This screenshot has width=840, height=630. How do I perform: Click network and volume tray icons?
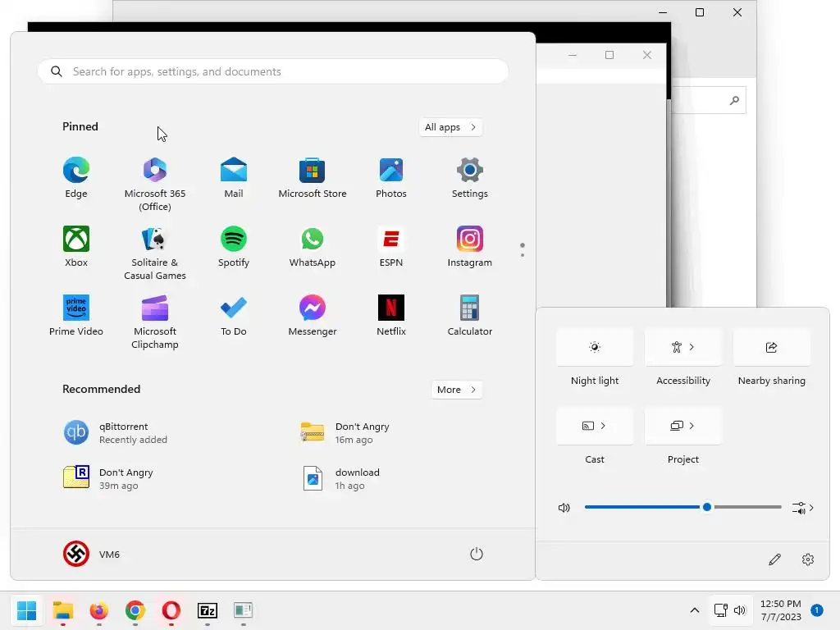pos(729,610)
